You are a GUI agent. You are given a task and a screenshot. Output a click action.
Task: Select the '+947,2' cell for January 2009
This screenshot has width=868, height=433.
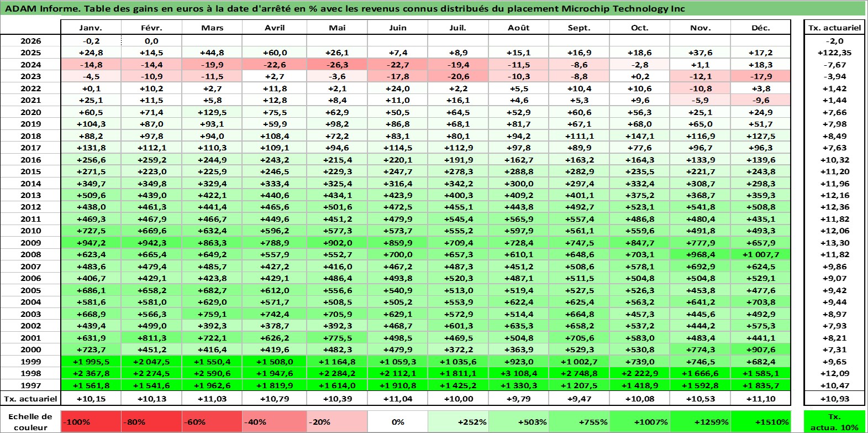click(91, 243)
